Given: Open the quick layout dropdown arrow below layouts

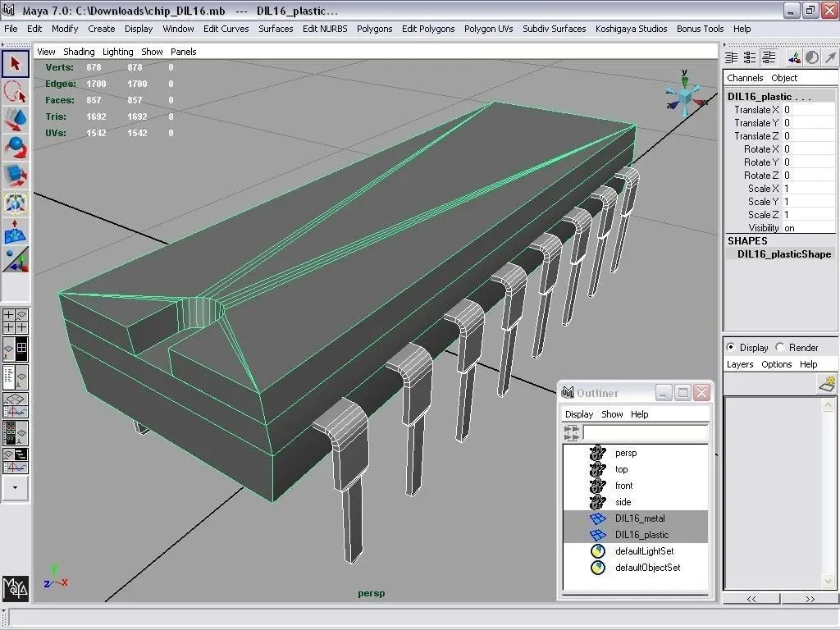Looking at the screenshot, I should (15, 487).
